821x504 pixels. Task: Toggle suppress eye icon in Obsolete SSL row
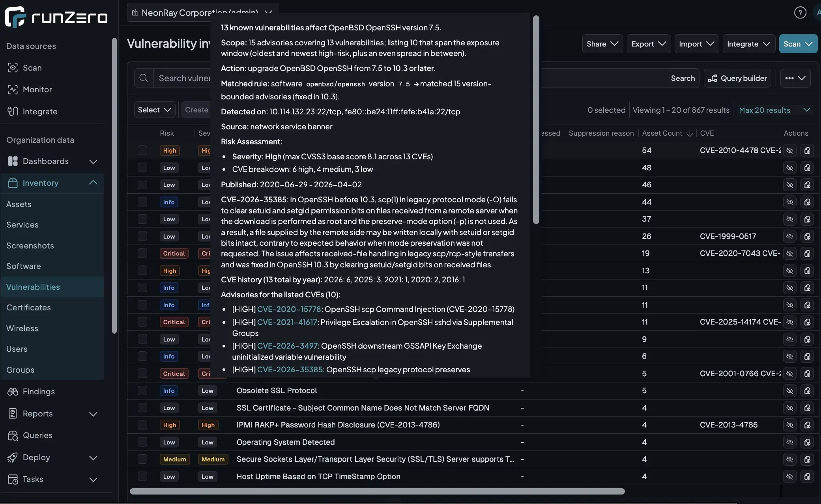789,391
